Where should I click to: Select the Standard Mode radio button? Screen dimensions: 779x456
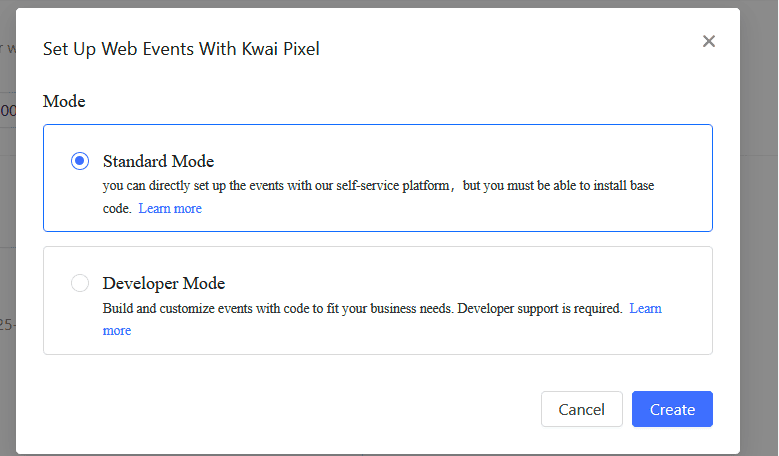pos(80,161)
